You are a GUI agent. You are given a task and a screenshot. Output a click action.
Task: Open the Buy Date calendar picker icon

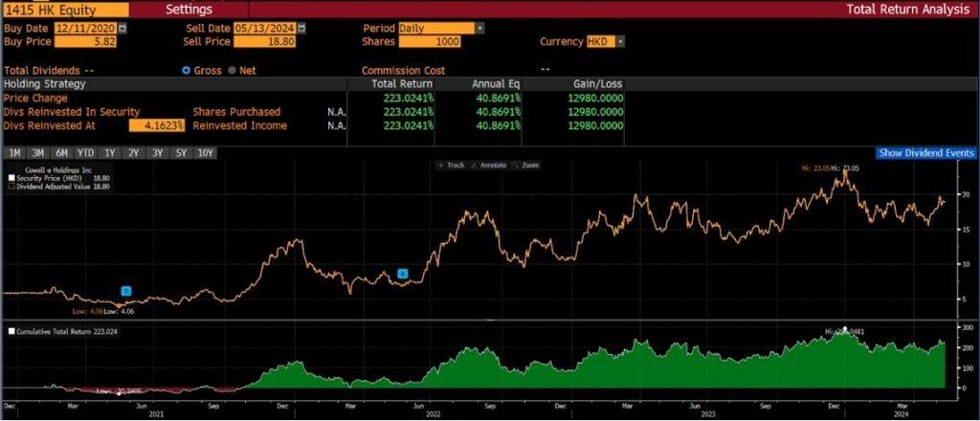coord(122,29)
